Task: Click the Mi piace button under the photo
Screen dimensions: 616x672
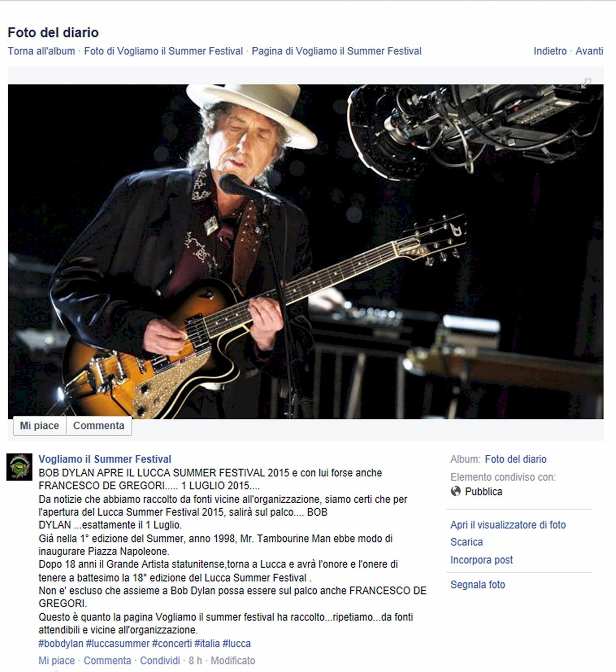Action: 39,426
